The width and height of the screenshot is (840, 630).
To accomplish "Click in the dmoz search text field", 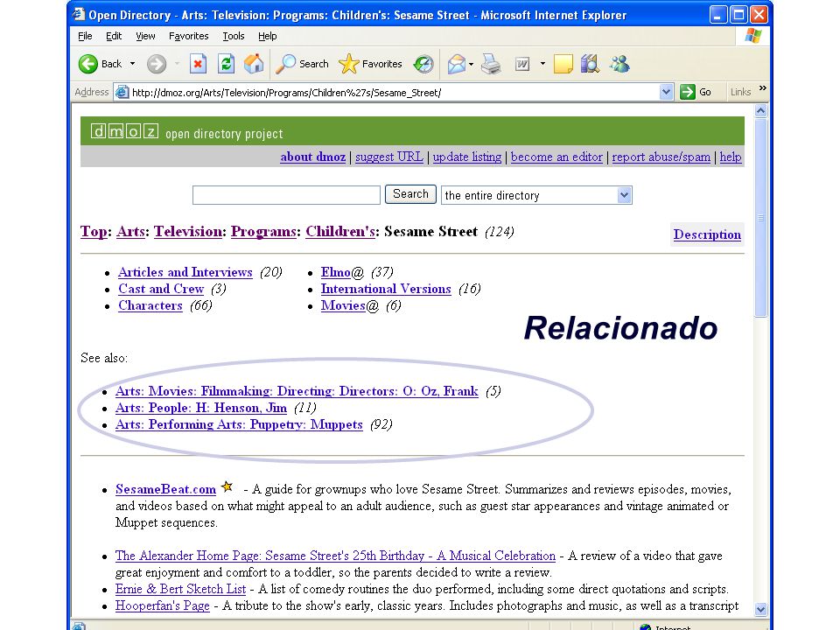I will (x=286, y=195).
